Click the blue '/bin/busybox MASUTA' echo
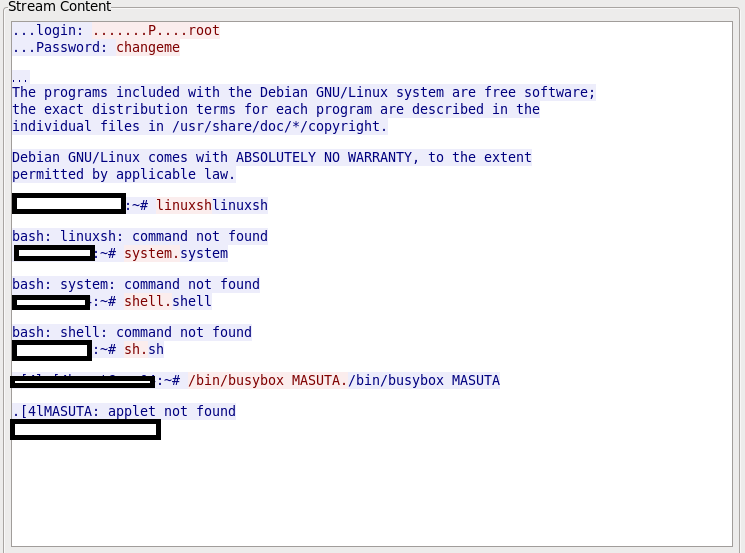 click(x=424, y=381)
